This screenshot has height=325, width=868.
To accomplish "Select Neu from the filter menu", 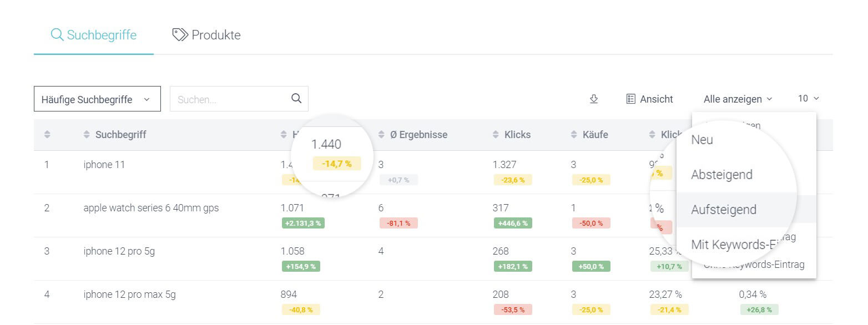I will pos(702,140).
